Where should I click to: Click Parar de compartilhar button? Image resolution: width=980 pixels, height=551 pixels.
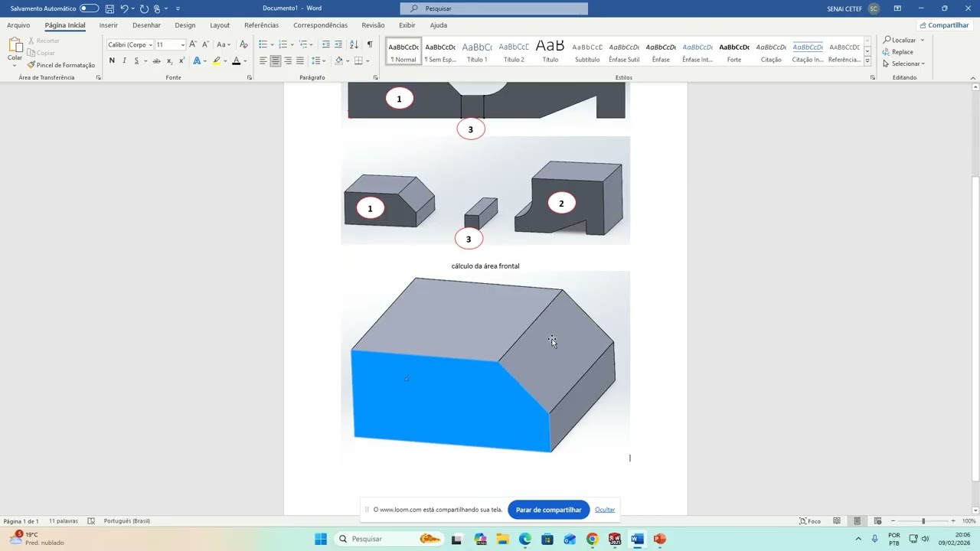click(x=548, y=510)
